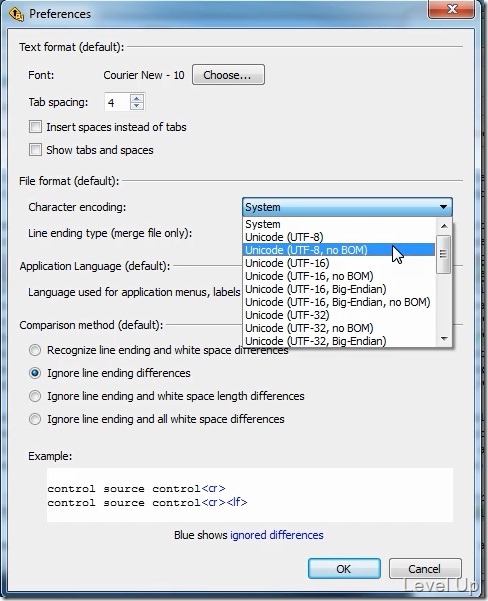Click the encoding list scrollbar thumb
This screenshot has height=601, width=488.
444,254
